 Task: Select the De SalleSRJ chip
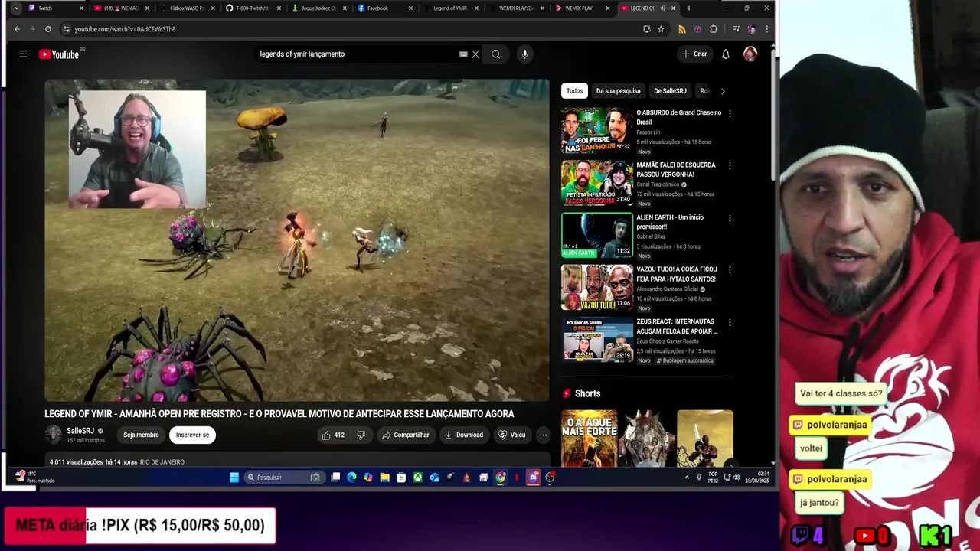[670, 91]
